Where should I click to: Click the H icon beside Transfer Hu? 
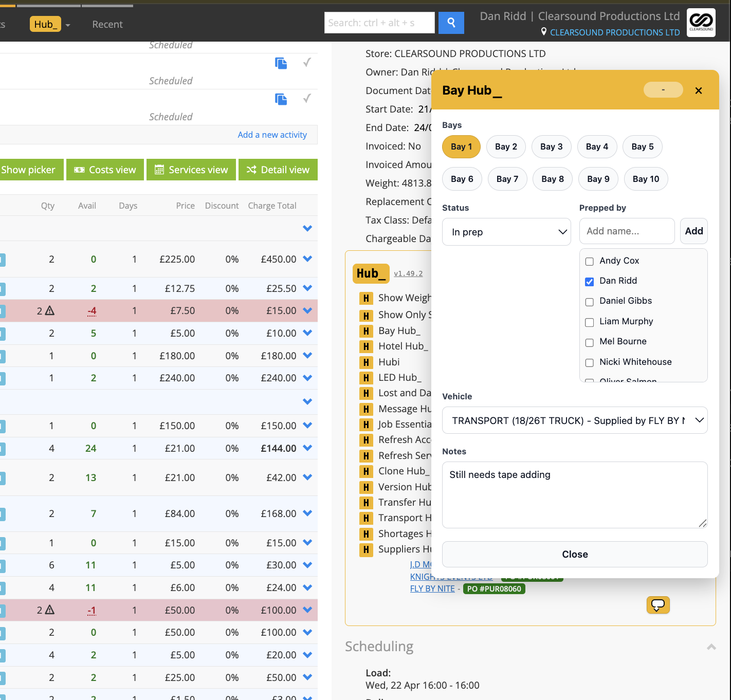pos(366,503)
